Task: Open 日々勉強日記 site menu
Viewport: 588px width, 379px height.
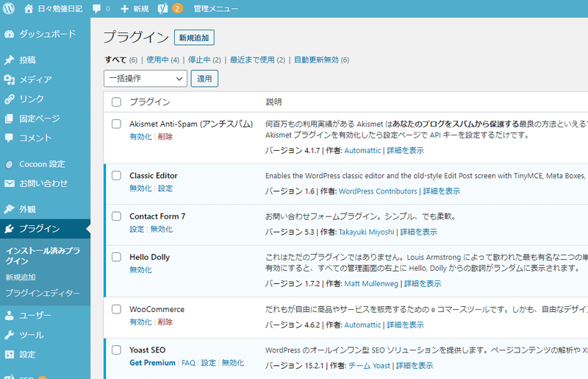Action: (x=60, y=9)
